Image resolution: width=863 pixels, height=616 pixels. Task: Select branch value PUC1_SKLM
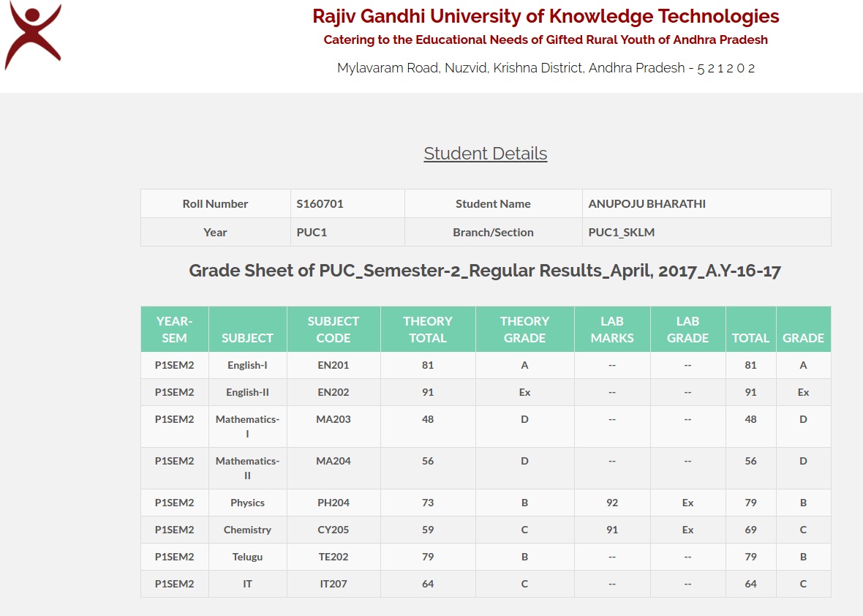[x=622, y=233]
